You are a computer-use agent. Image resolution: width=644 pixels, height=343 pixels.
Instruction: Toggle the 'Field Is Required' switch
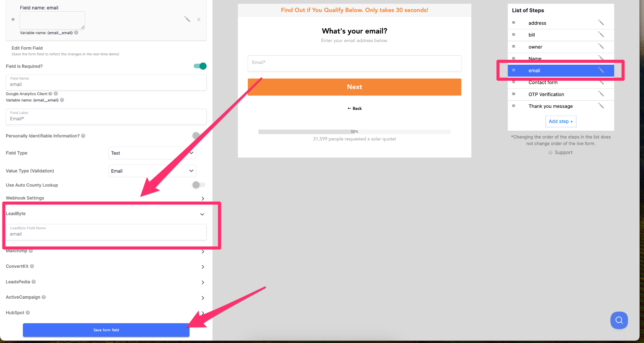(x=199, y=66)
